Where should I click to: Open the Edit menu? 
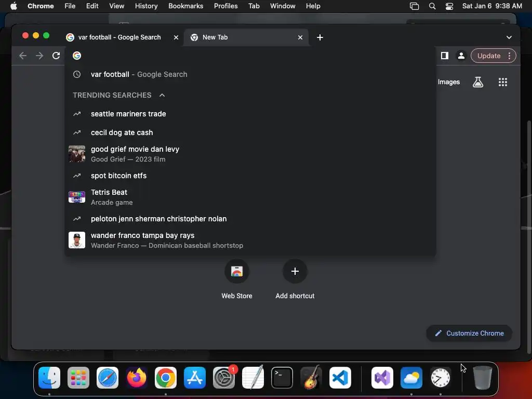pyautogui.click(x=92, y=6)
